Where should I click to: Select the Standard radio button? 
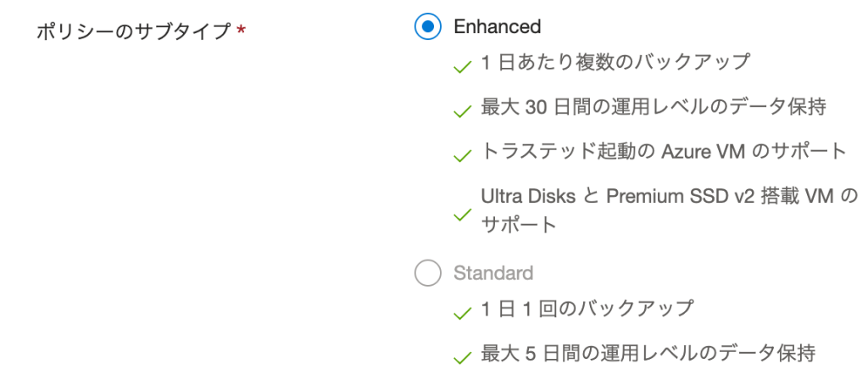point(428,273)
